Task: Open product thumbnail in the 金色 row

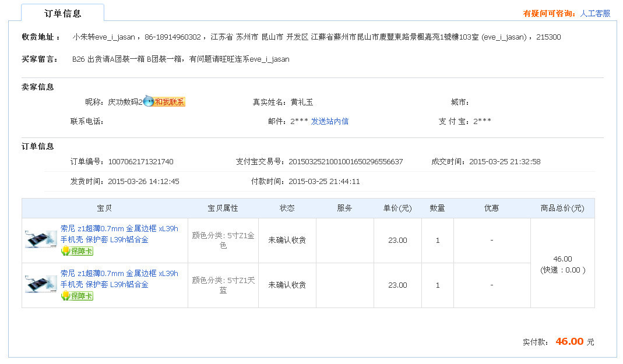Action: point(41,239)
